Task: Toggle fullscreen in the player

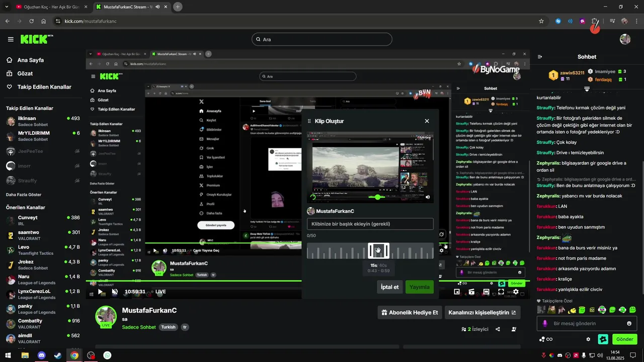Action: point(501,292)
